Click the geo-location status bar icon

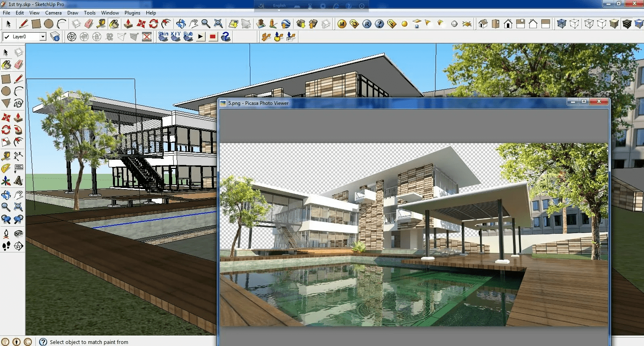5,342
